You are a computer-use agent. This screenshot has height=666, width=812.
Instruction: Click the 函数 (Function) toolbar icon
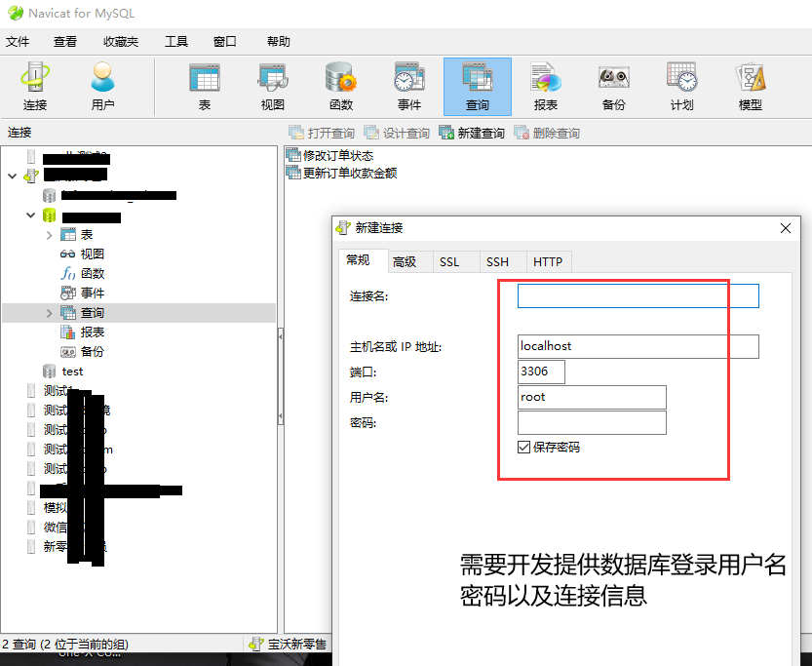click(341, 87)
